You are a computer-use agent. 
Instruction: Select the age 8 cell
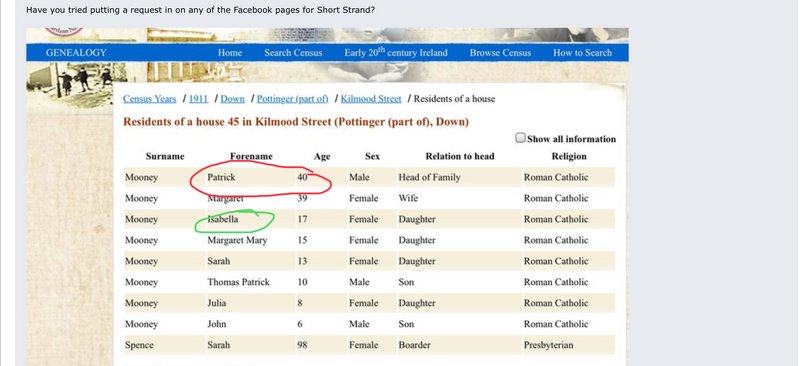[300, 303]
